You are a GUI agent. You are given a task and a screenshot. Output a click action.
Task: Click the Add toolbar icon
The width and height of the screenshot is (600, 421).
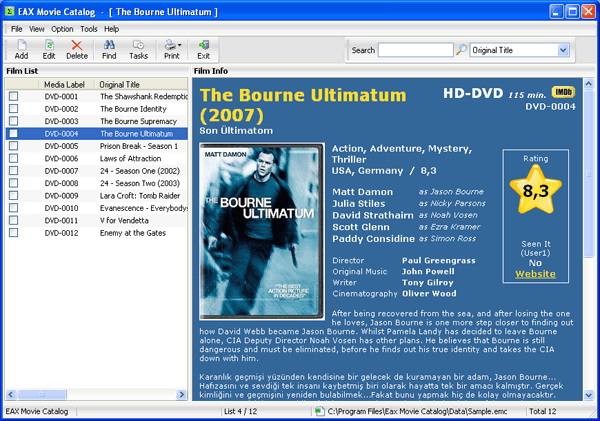pyautogui.click(x=21, y=45)
